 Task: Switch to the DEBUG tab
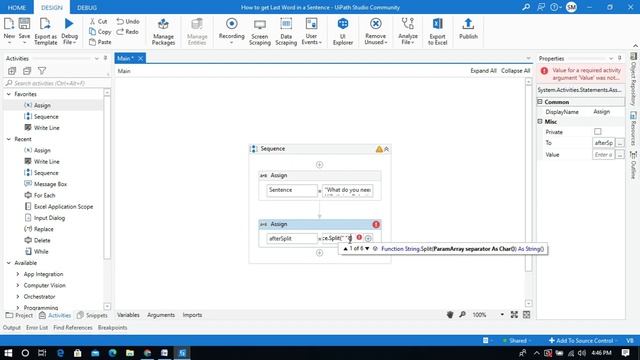click(87, 7)
